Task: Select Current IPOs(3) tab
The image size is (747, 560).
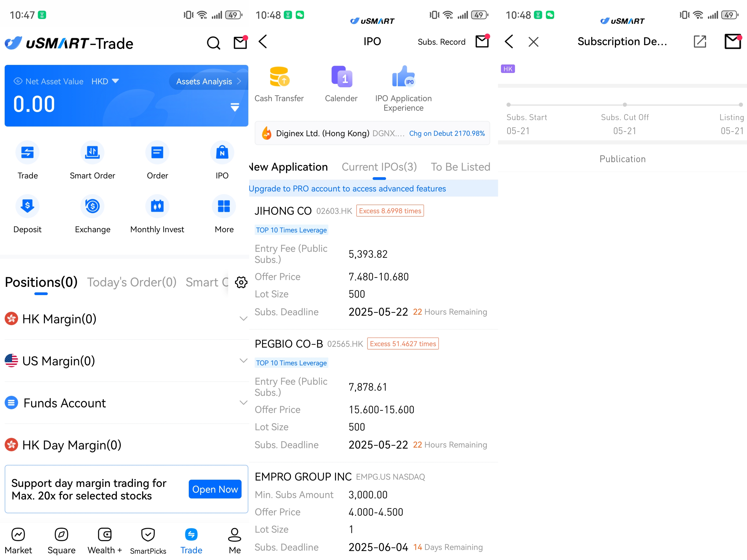Action: (x=379, y=167)
